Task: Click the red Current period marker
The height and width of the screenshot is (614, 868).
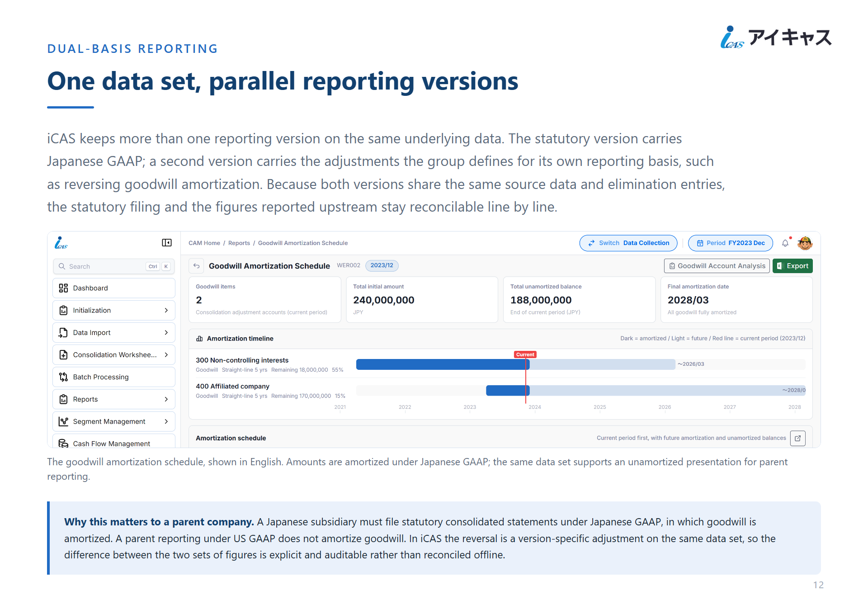Action: 525,354
